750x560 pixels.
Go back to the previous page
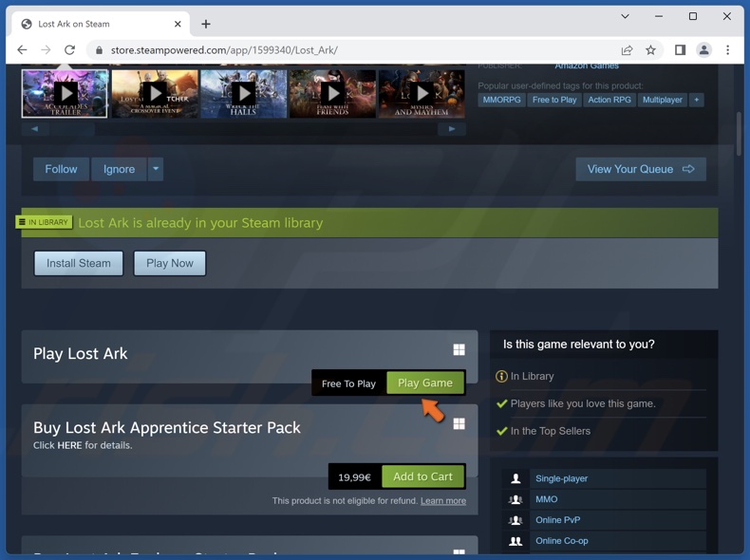point(22,49)
